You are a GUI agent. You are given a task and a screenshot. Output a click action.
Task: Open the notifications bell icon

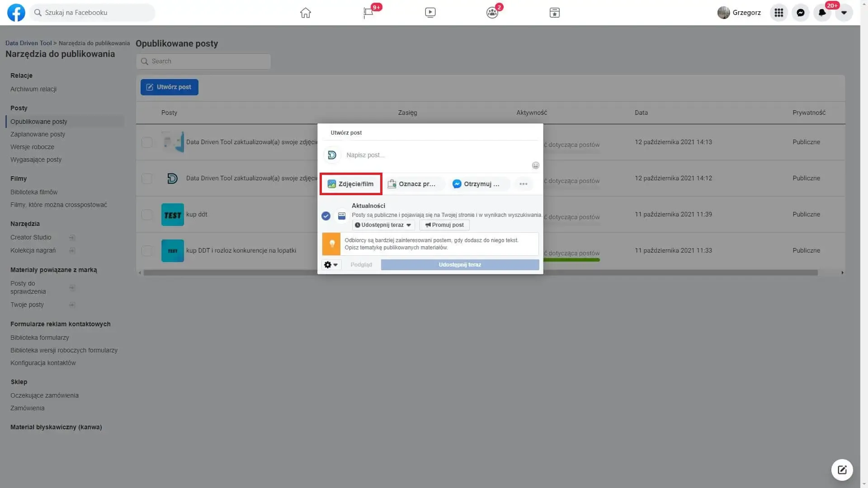pyautogui.click(x=822, y=13)
